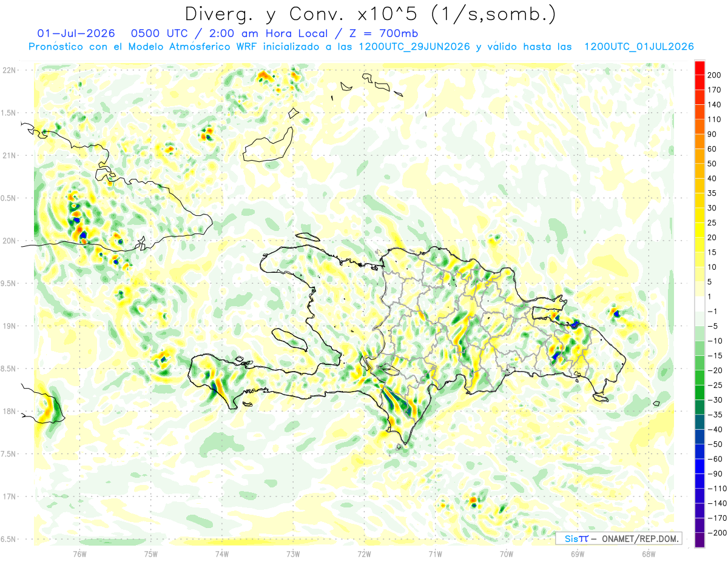Click the '70W' longitude label
Viewport: 728px width, 562px height.
507,554
